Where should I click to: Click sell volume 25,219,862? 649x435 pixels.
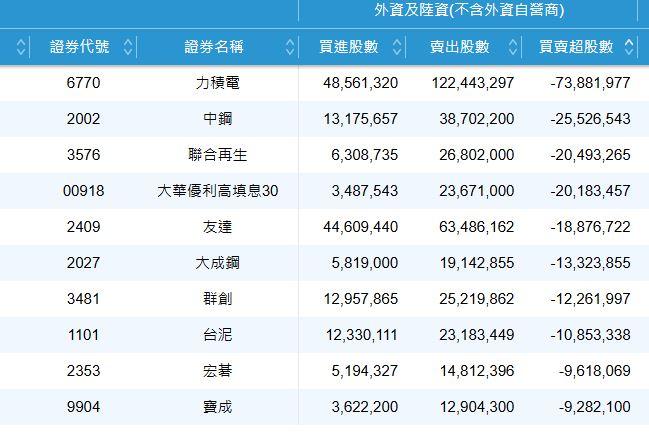pyautogui.click(x=476, y=299)
